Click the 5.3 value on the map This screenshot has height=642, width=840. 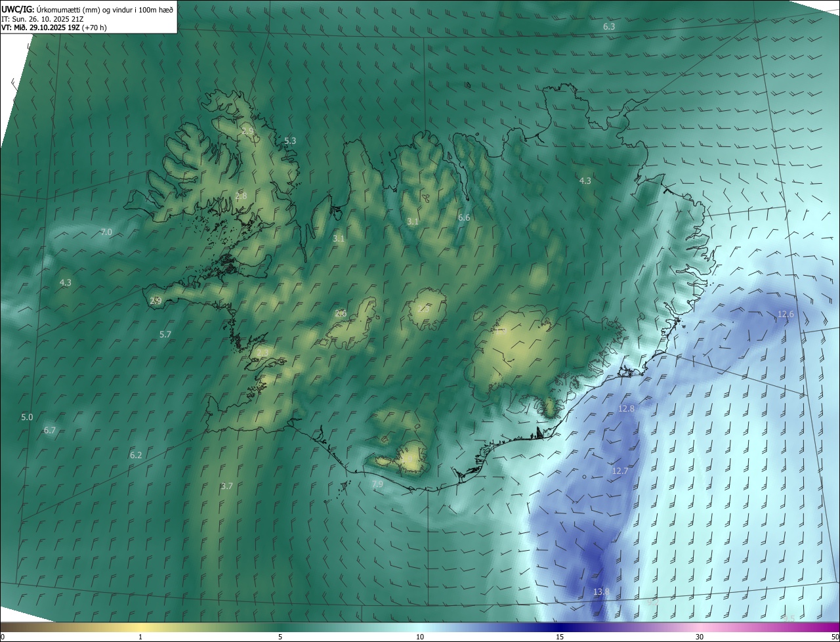[x=290, y=140]
